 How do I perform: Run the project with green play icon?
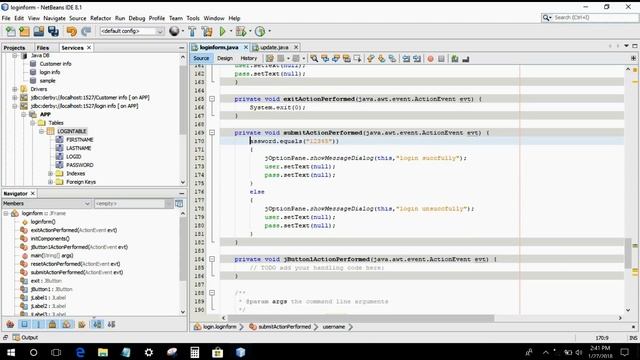point(222,31)
